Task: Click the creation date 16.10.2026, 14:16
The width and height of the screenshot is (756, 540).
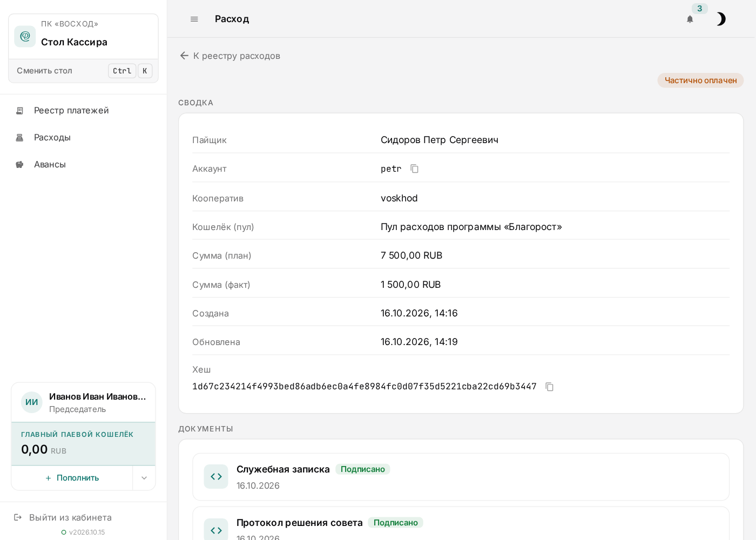Action: [x=419, y=313]
